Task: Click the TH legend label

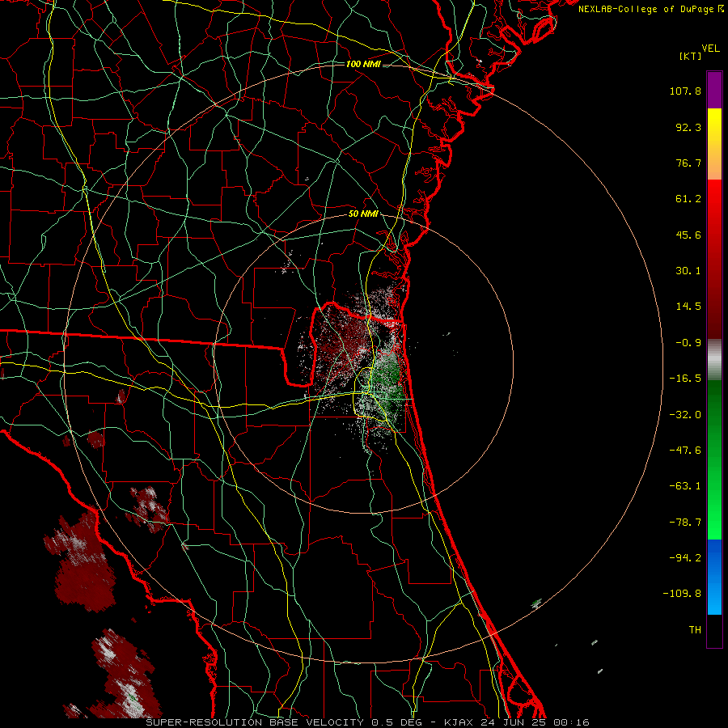Action: click(695, 630)
